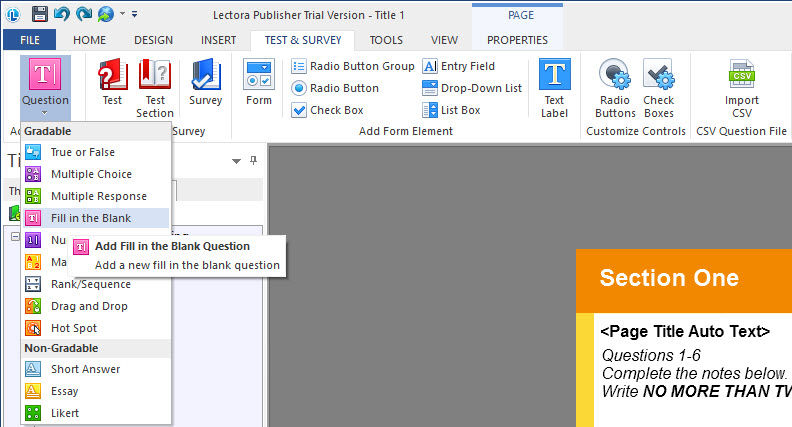Insert a Test Section

pyautogui.click(x=155, y=88)
